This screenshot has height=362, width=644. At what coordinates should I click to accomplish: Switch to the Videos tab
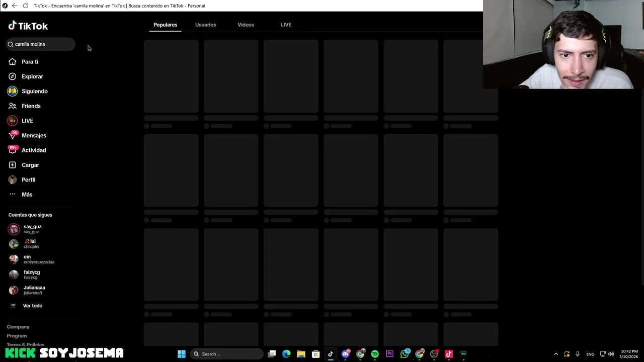point(246,25)
